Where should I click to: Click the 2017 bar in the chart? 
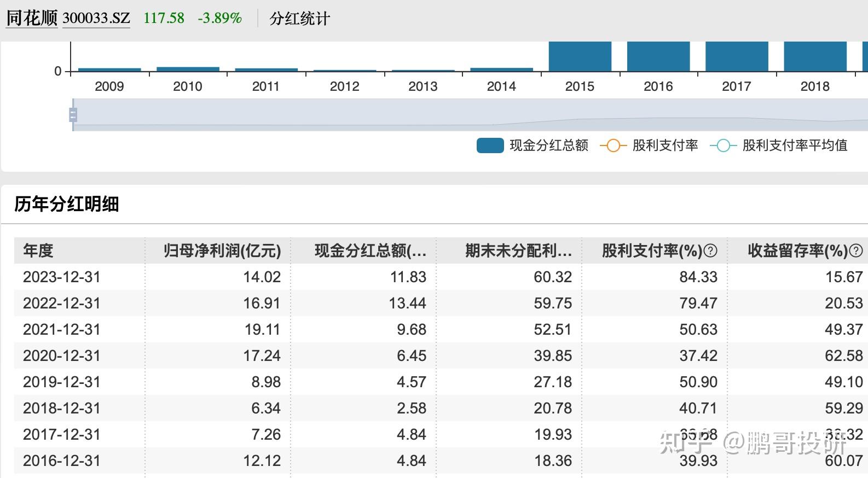[x=737, y=56]
